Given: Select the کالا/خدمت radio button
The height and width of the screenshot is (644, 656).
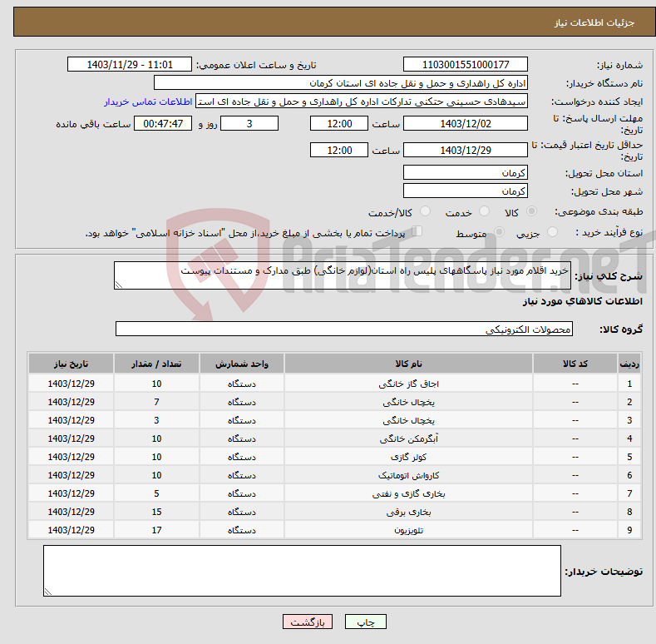Looking at the screenshot, I should click(425, 211).
